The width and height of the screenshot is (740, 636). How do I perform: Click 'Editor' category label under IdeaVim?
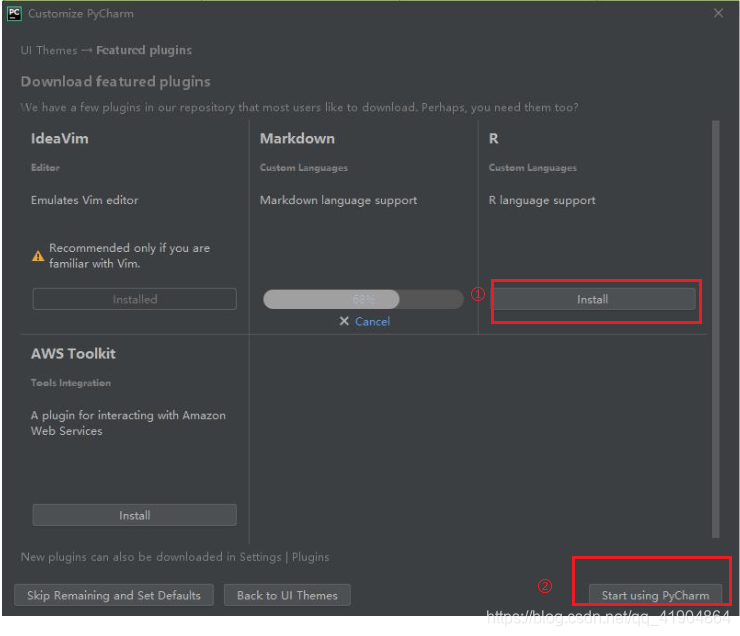45,167
